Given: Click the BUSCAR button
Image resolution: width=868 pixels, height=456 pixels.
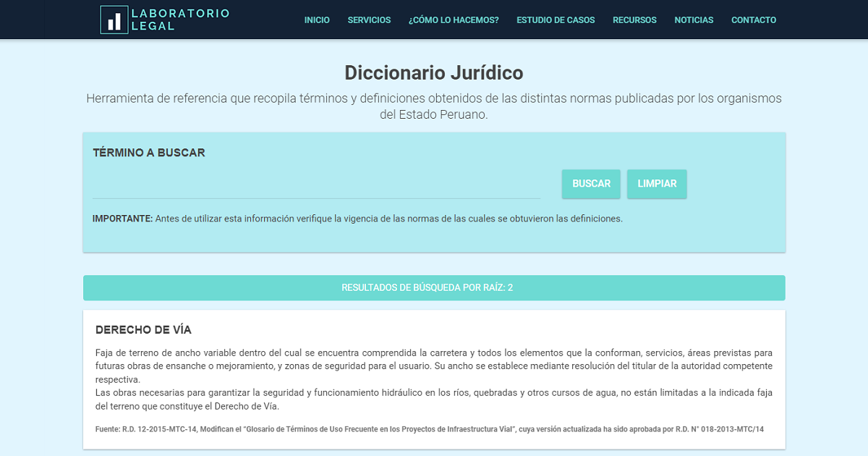Looking at the screenshot, I should pos(591,184).
